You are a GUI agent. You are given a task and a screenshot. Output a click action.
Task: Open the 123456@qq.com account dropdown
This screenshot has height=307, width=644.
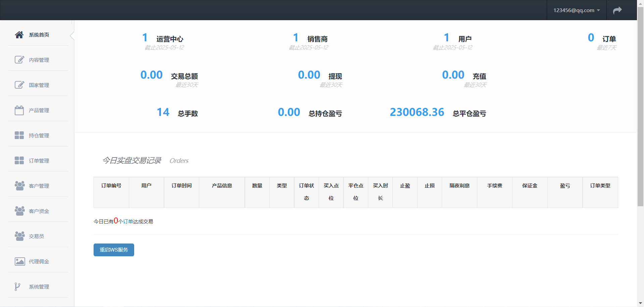tap(576, 10)
